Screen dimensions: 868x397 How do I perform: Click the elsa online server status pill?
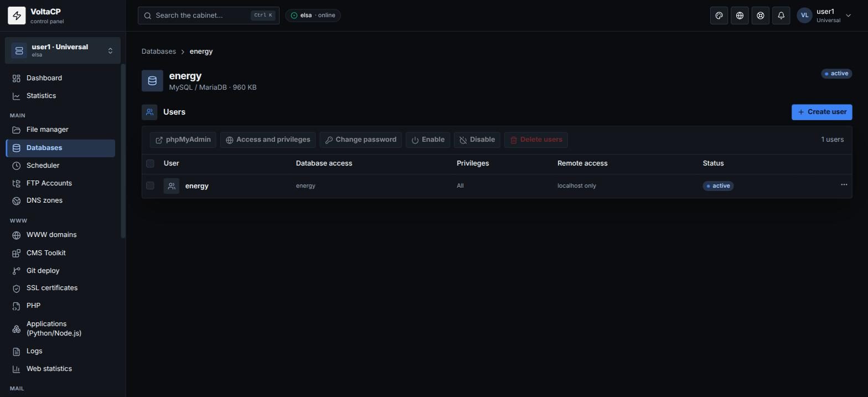(x=313, y=16)
